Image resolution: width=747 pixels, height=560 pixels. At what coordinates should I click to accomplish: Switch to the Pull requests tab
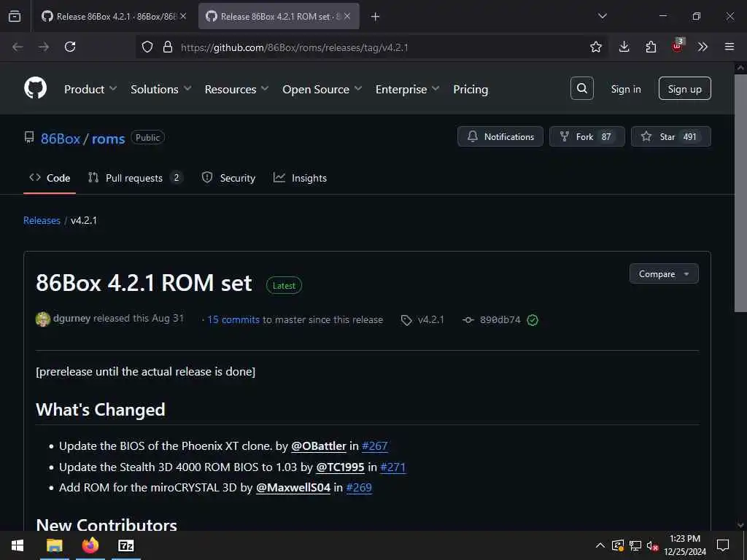[x=135, y=178]
